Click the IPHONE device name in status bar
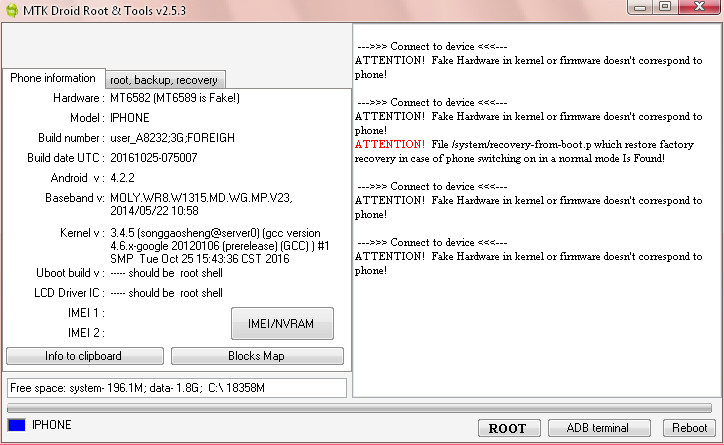Viewport: 724px width, 445px height. [x=52, y=425]
